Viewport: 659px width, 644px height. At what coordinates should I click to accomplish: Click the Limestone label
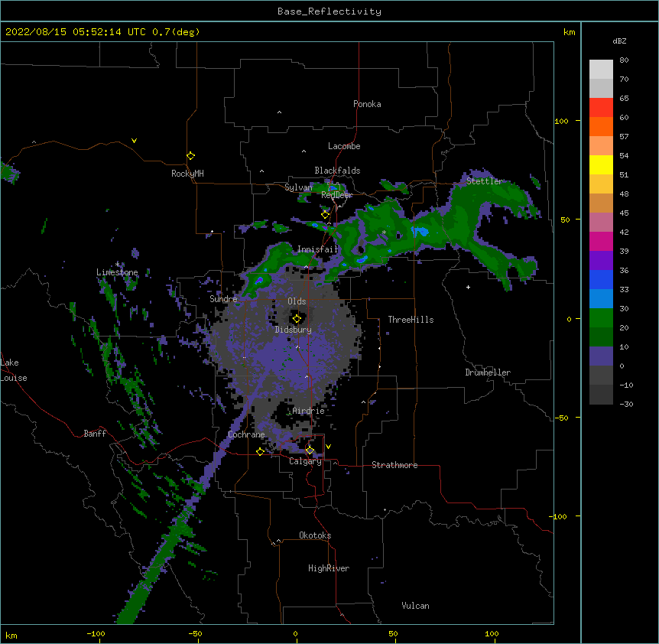tap(117, 272)
